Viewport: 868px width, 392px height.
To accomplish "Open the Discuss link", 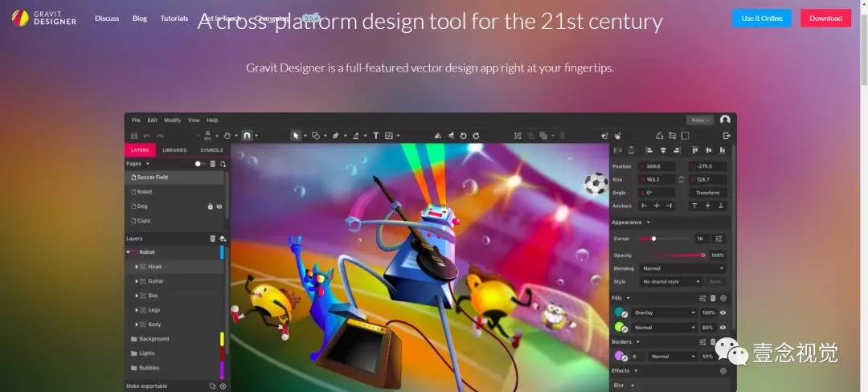I will (107, 18).
